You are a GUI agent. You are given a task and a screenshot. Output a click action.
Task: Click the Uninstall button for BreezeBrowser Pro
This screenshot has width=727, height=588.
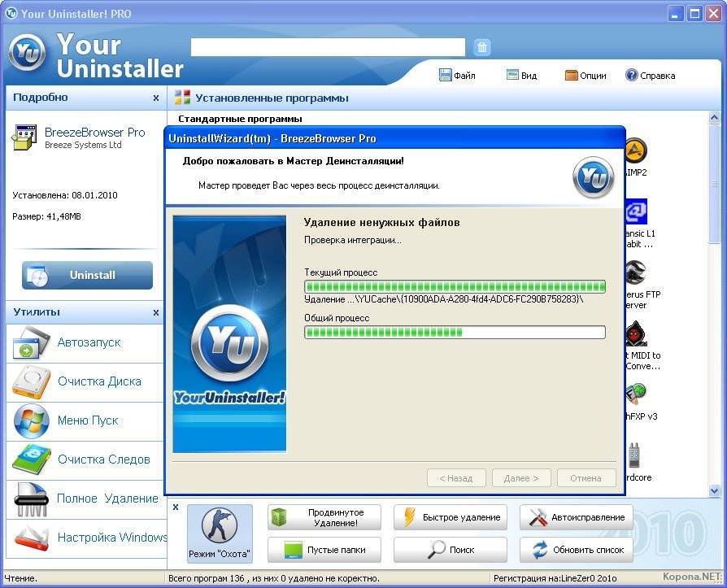87,275
